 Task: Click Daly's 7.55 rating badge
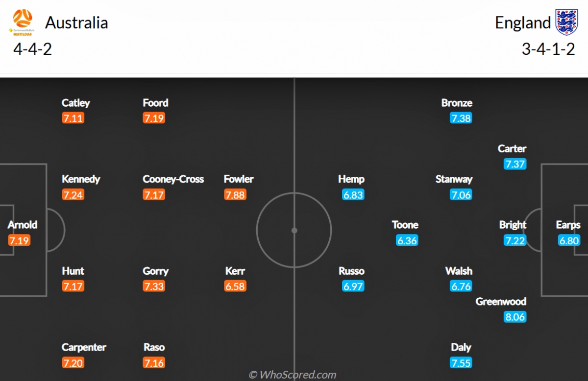[461, 362]
